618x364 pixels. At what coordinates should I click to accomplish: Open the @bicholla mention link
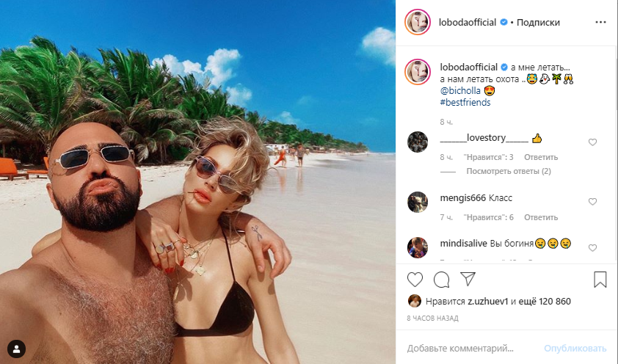(x=460, y=90)
